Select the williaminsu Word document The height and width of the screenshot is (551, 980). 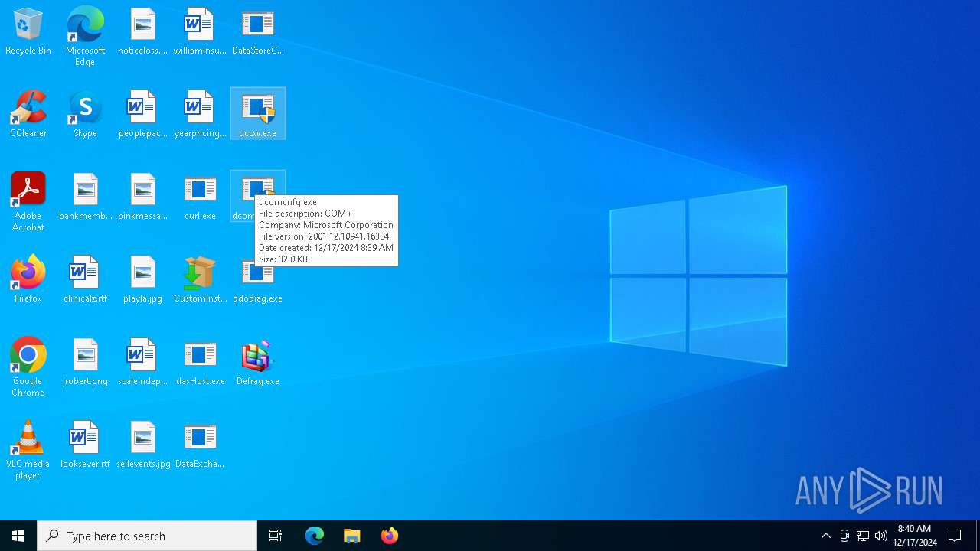[x=200, y=32]
